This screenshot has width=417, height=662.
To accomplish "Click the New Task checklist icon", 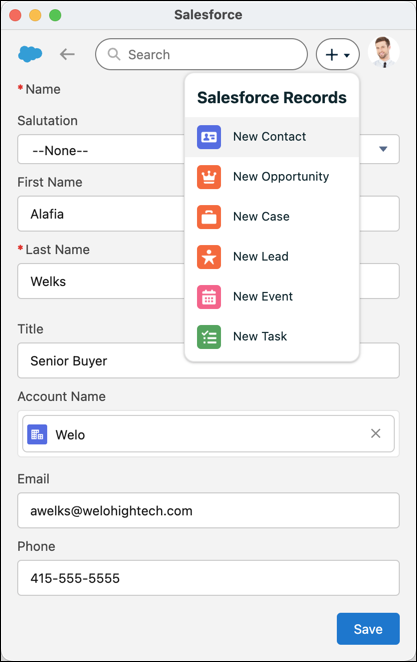I will 209,337.
